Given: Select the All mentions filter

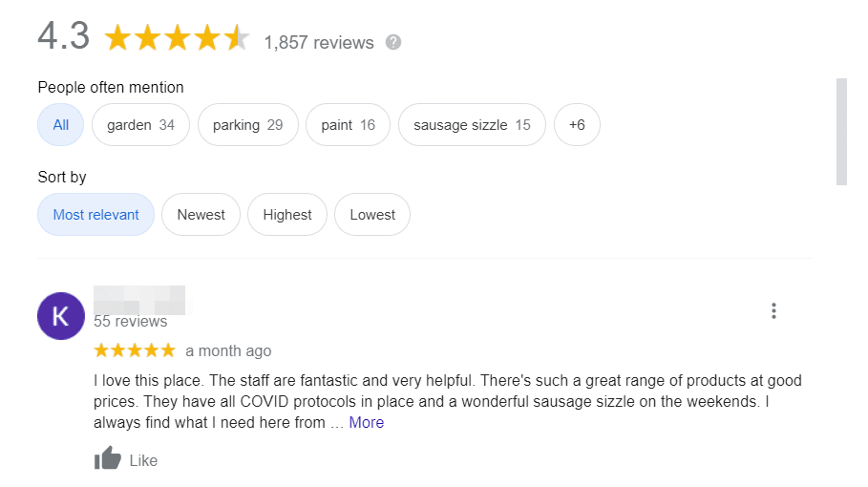Looking at the screenshot, I should point(61,125).
